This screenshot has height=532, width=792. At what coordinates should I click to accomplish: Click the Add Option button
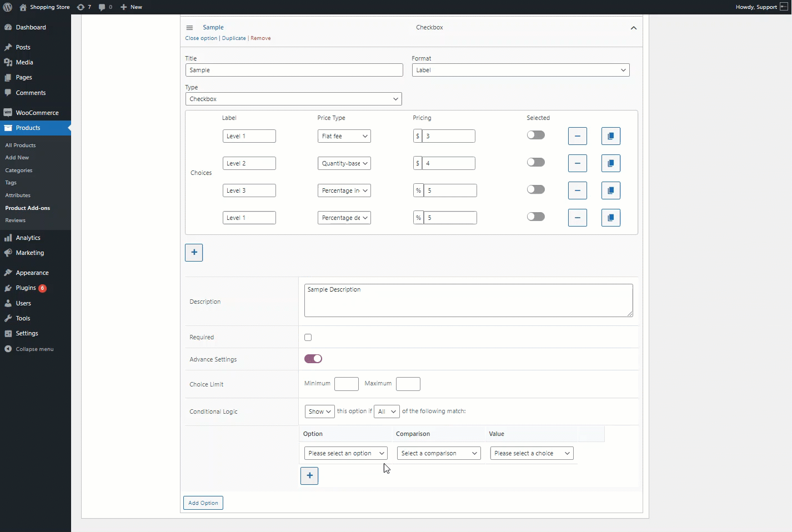[203, 503]
